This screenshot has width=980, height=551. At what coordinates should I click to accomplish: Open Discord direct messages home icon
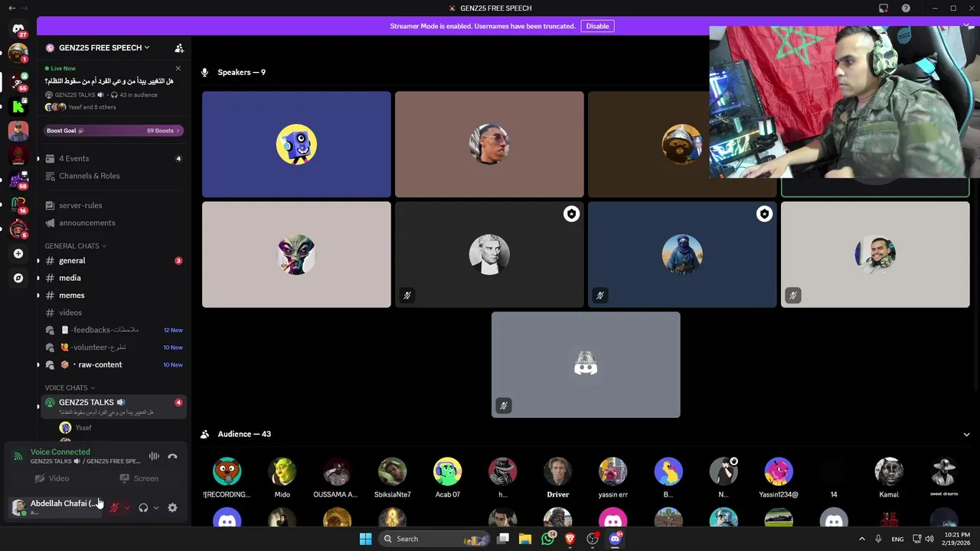18,29
